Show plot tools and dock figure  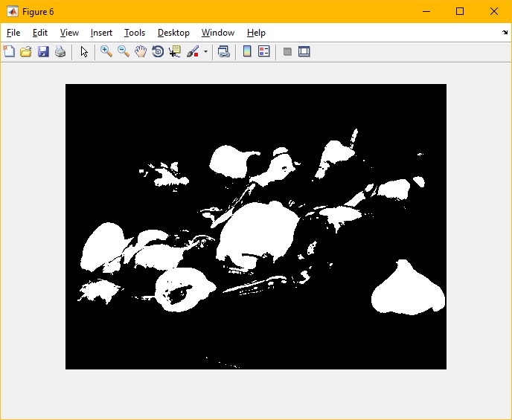[x=304, y=52]
